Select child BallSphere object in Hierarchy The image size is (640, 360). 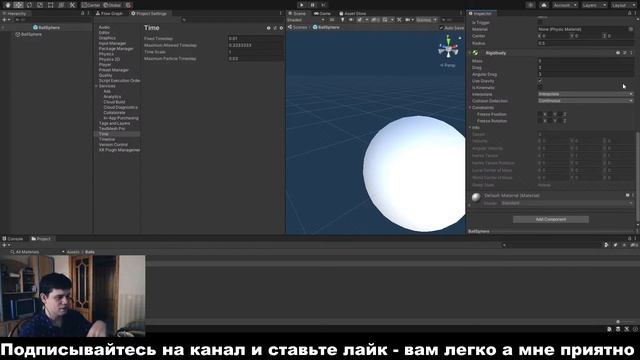click(29, 34)
